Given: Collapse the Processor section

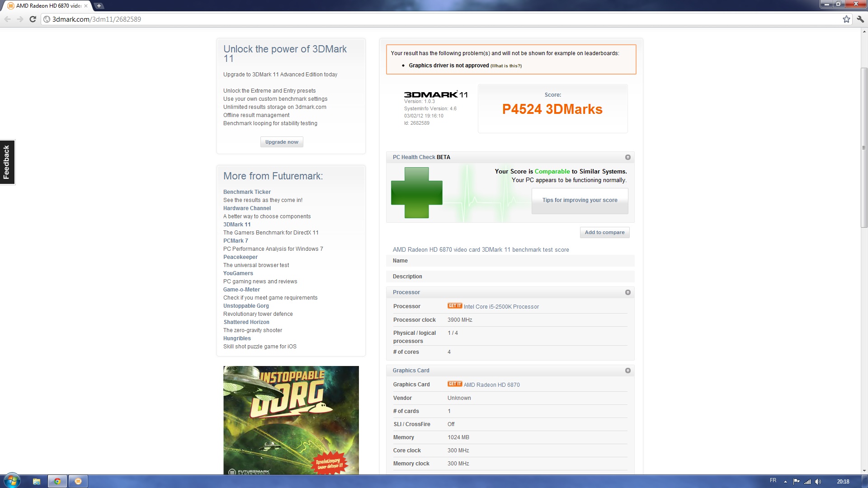Looking at the screenshot, I should pyautogui.click(x=627, y=292).
